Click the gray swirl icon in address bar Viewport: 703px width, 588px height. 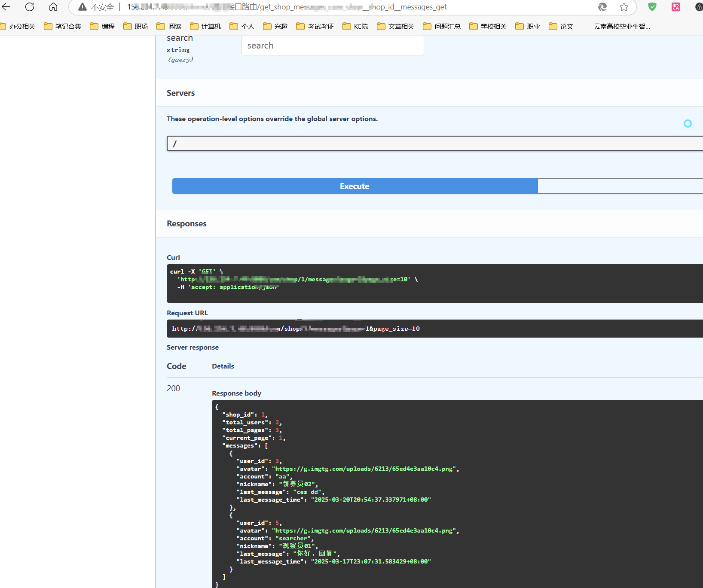click(602, 7)
